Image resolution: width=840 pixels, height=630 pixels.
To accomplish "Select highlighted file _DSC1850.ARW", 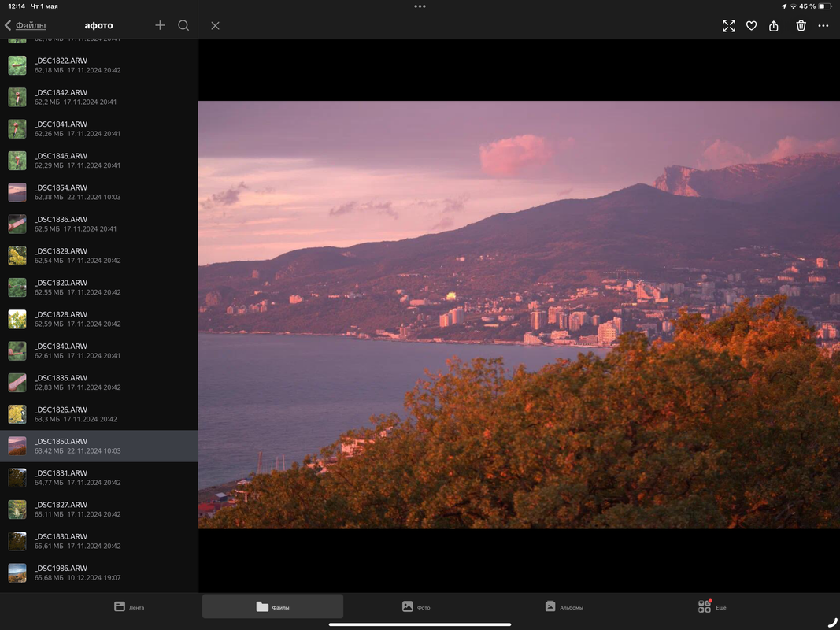I will pos(99,446).
